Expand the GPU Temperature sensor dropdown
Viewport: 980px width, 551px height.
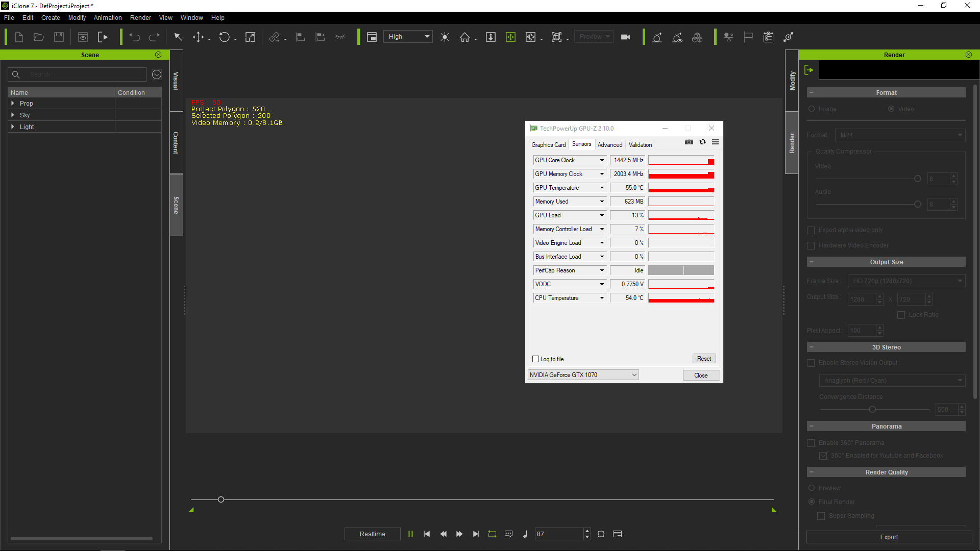602,188
